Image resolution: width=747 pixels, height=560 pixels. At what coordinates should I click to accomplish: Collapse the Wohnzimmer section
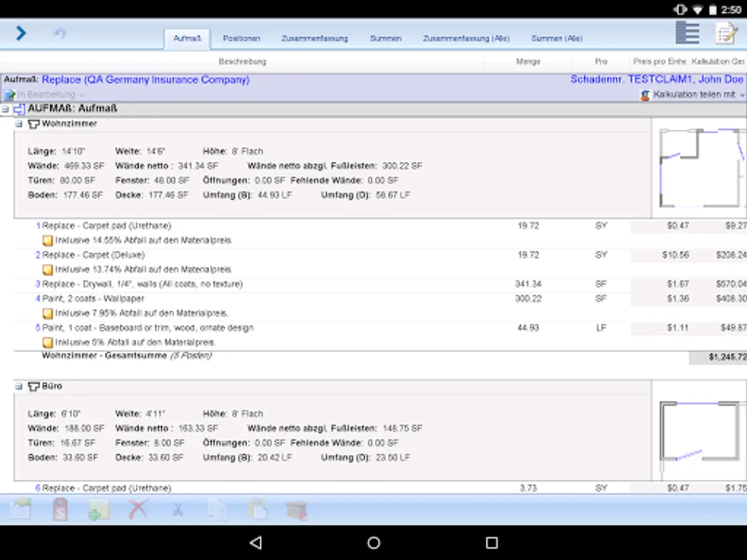click(19, 124)
